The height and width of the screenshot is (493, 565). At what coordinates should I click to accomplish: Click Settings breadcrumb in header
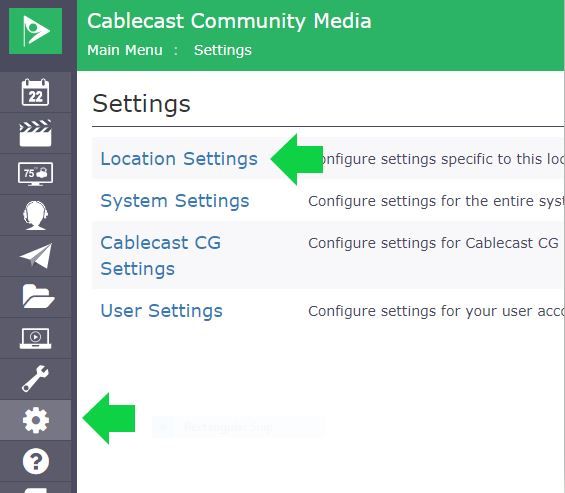(x=223, y=50)
